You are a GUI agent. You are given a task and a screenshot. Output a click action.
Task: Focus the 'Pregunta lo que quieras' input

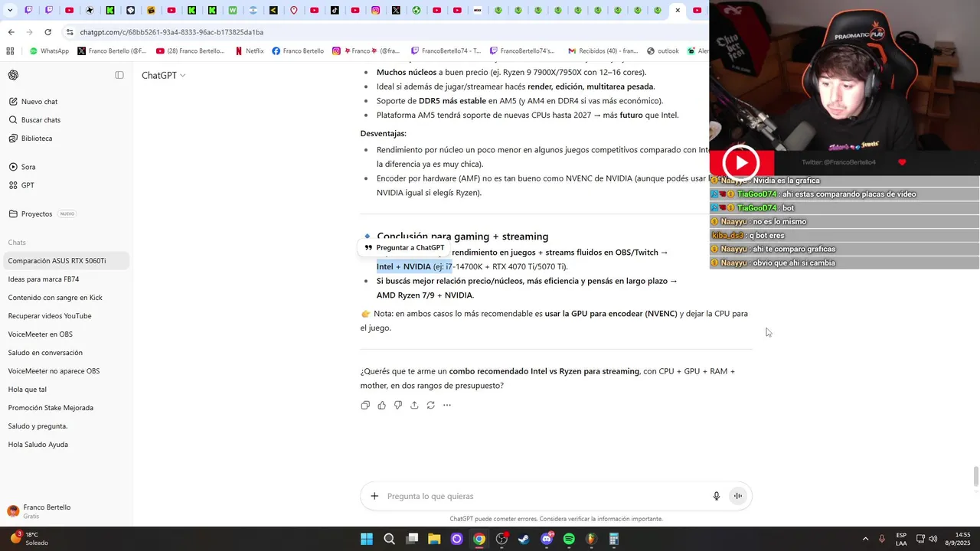(x=545, y=496)
